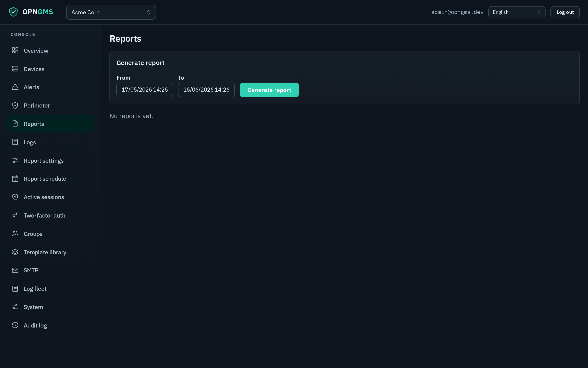Image resolution: width=588 pixels, height=368 pixels.
Task: Go to Overview in the sidebar
Action: 51,51
